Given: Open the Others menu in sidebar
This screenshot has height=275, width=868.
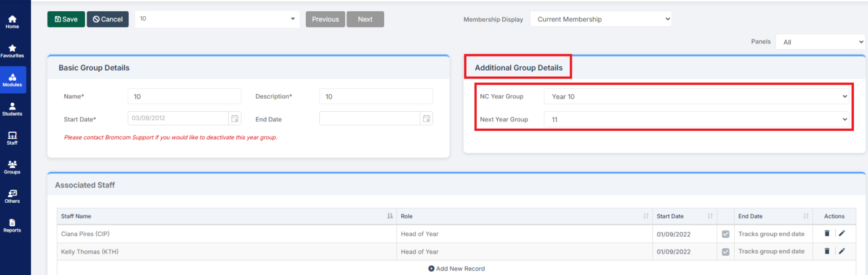Looking at the screenshot, I should 12,197.
